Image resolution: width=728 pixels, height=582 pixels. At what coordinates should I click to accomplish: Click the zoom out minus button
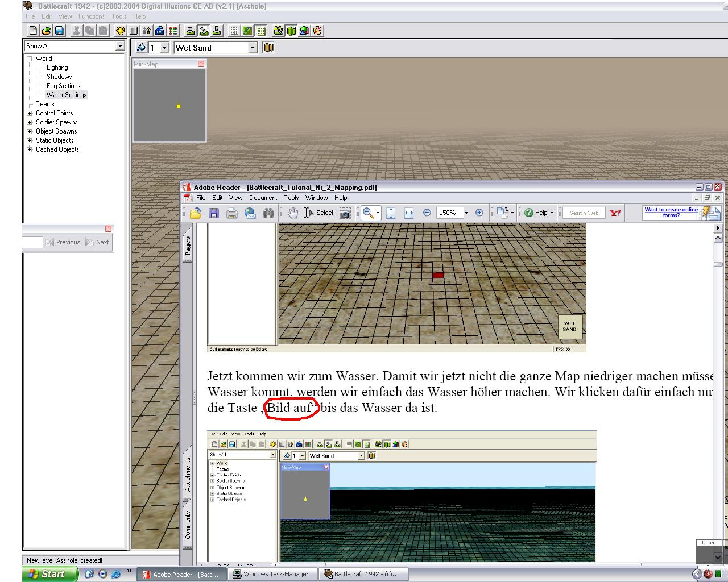[x=427, y=213]
